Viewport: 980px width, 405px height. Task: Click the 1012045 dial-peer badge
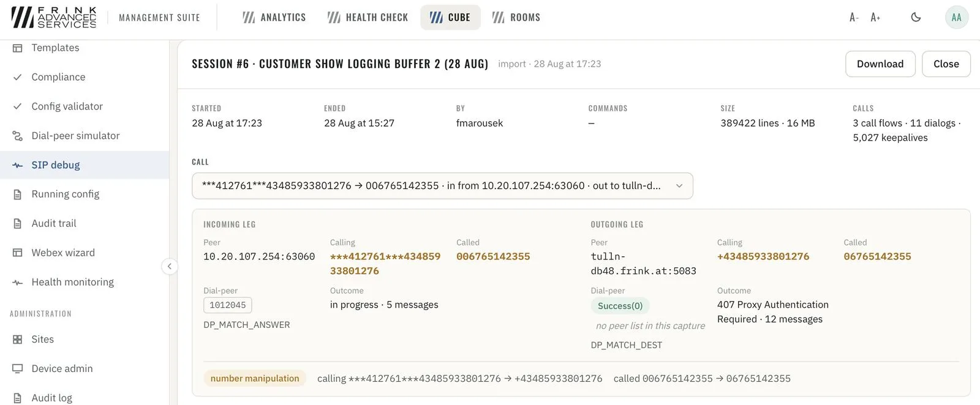point(228,305)
